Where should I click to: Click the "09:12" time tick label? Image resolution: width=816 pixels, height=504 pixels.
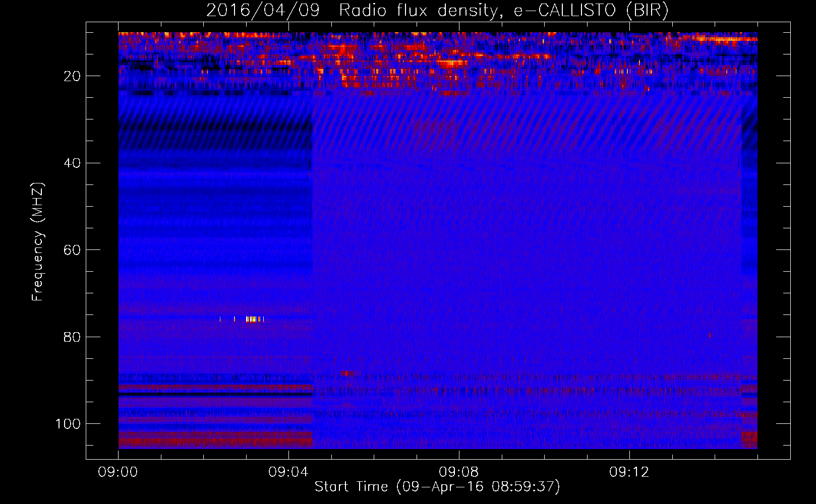pyautogui.click(x=629, y=472)
